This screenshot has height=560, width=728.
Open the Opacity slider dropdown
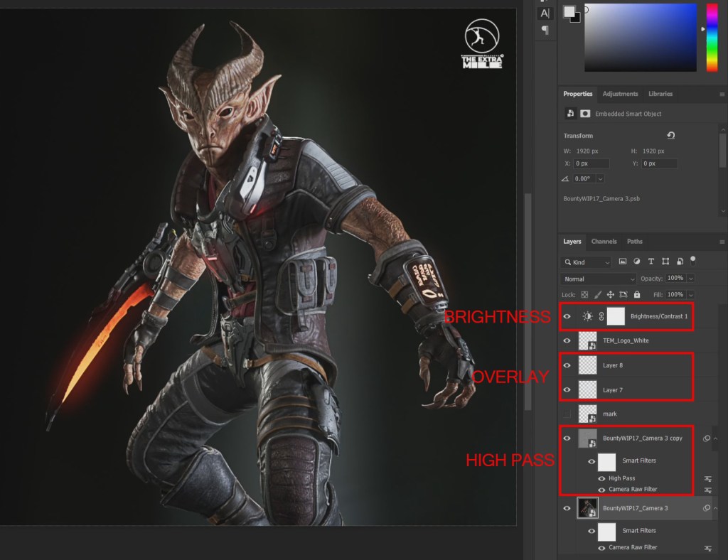pos(691,279)
